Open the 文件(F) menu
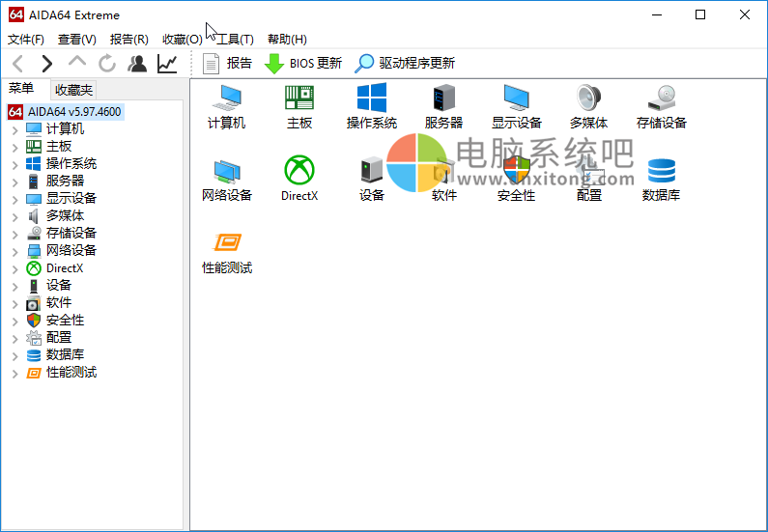Screen dimensions: 768x532 26,40
